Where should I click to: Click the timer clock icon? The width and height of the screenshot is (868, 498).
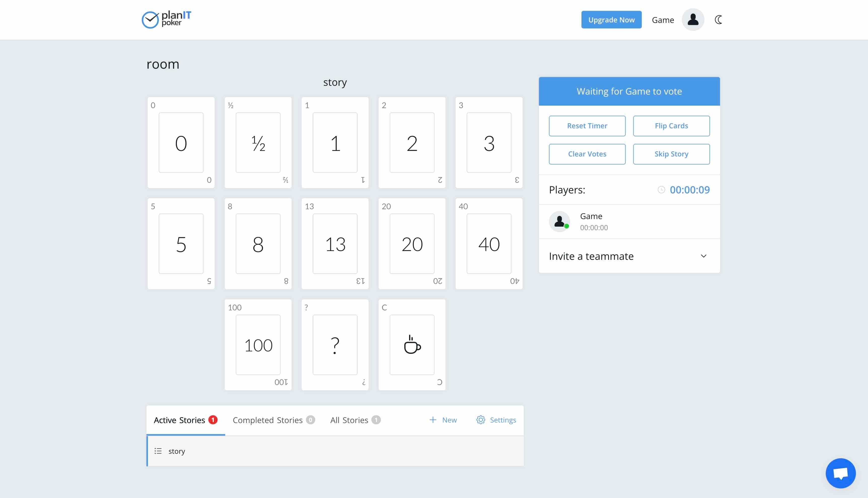661,190
